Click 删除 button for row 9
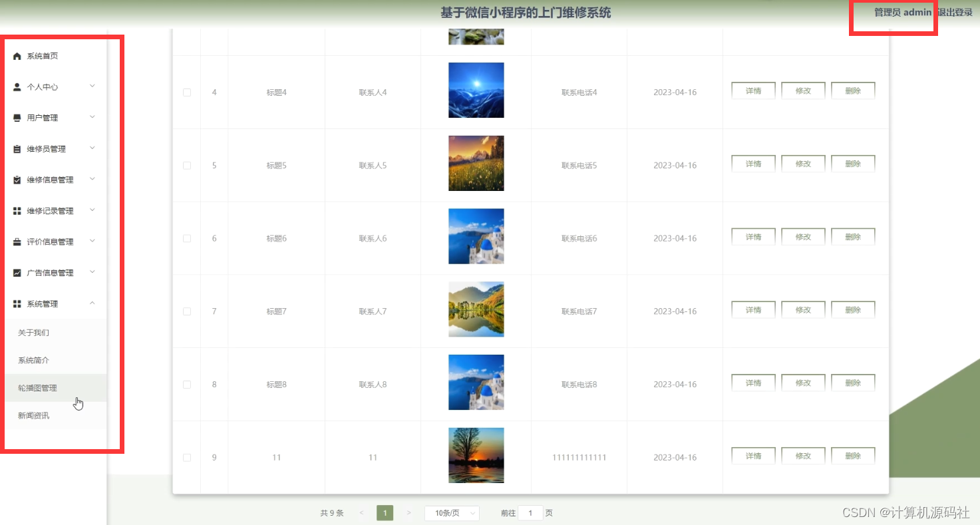 click(x=853, y=456)
